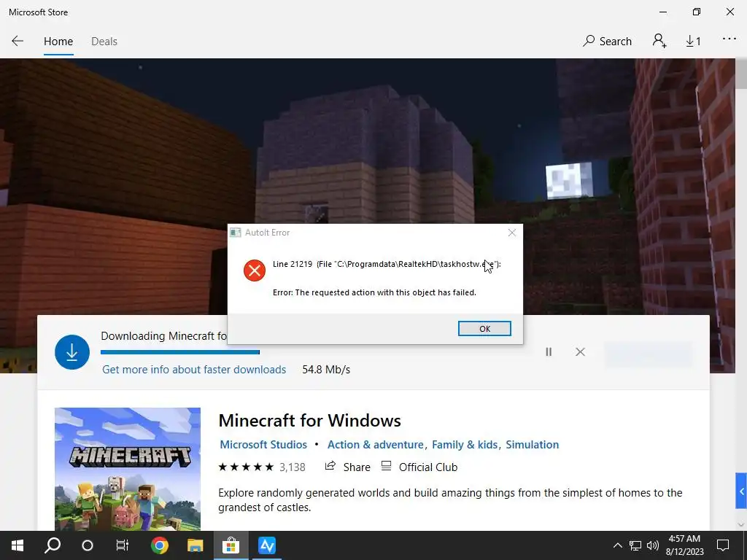Open Cortana from the taskbar
The width and height of the screenshot is (747, 560).
(88, 545)
